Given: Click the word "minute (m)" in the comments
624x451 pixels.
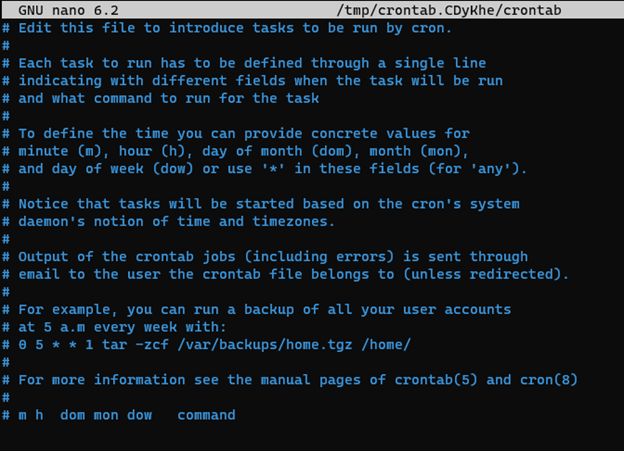Looking at the screenshot, I should (x=58, y=150).
